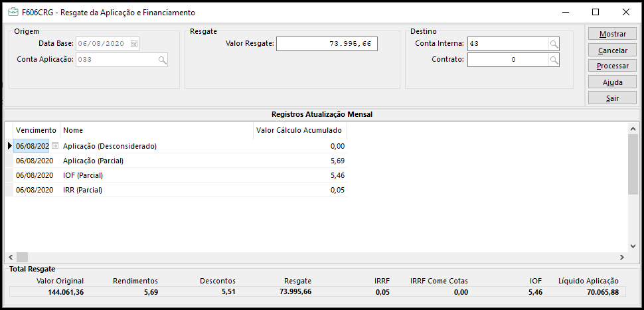Close the F606CRG window
This screenshot has width=644, height=310.
626,13
